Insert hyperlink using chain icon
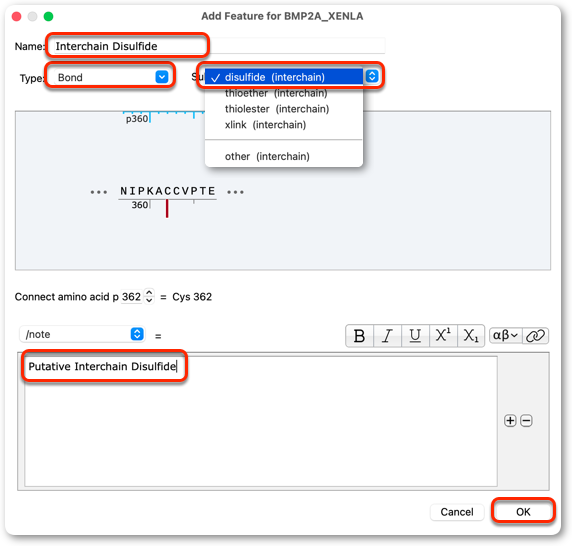Viewport: 573px width, 546px height. [x=535, y=335]
